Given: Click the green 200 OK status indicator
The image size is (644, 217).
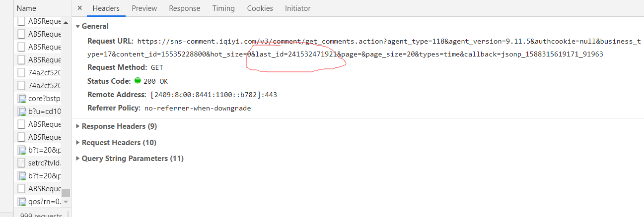Looking at the screenshot, I should [x=138, y=81].
